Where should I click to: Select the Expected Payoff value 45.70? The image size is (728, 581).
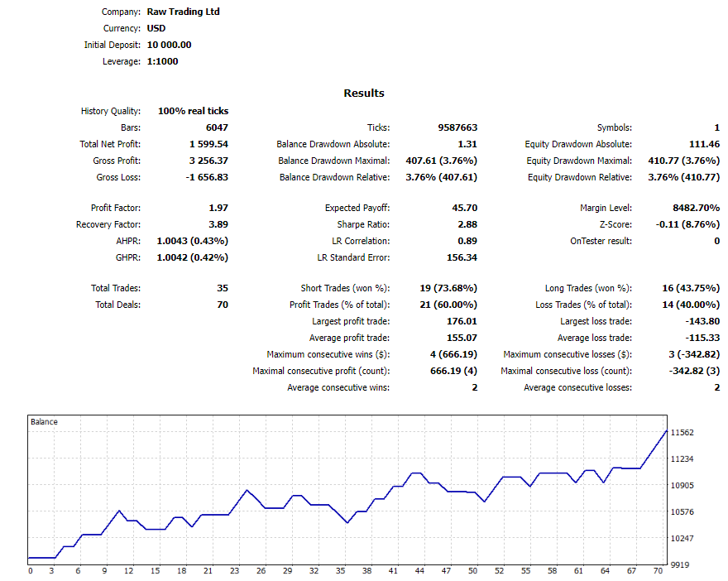[x=465, y=208]
